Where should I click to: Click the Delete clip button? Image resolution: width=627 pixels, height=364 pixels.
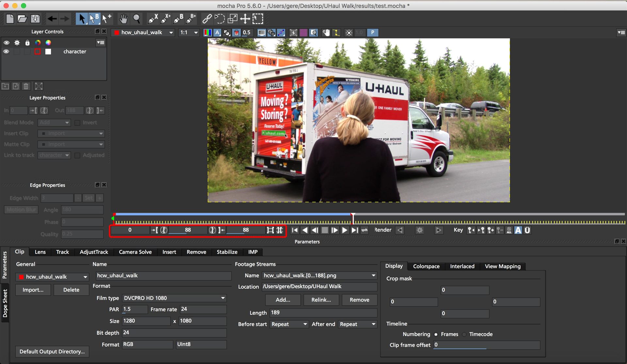click(71, 290)
